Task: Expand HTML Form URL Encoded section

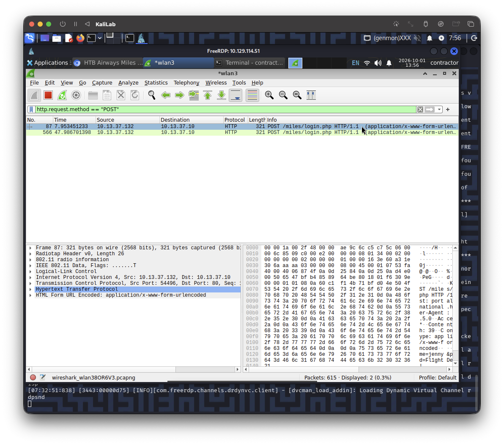Action: click(30, 295)
